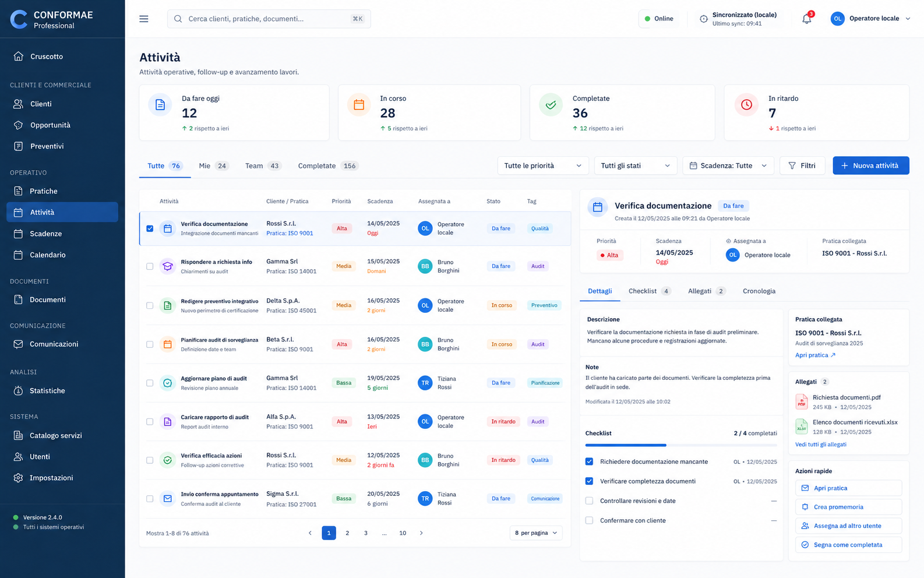Click the checklist progress bar
The height and width of the screenshot is (578, 924).
point(681,445)
